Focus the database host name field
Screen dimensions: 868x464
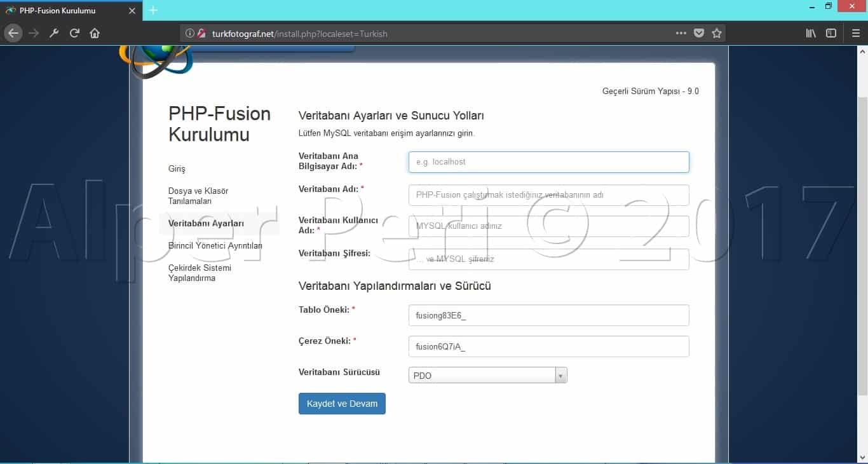(548, 162)
